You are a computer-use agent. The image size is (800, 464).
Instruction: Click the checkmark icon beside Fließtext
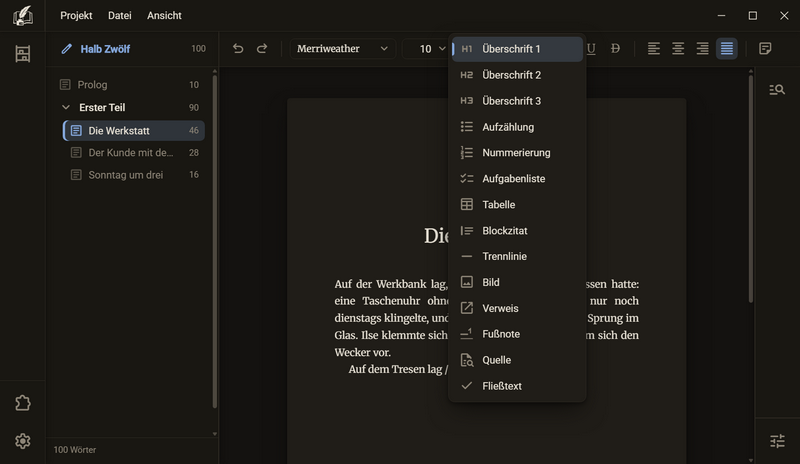466,386
